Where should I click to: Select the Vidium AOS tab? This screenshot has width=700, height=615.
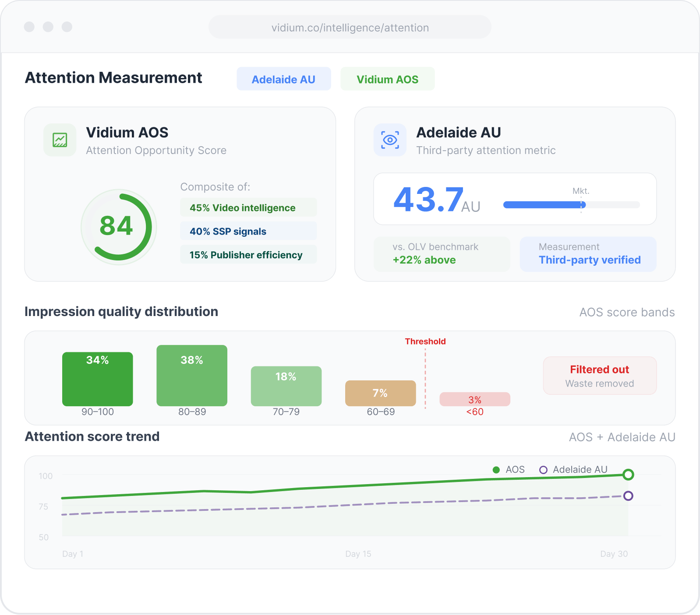[x=388, y=79]
